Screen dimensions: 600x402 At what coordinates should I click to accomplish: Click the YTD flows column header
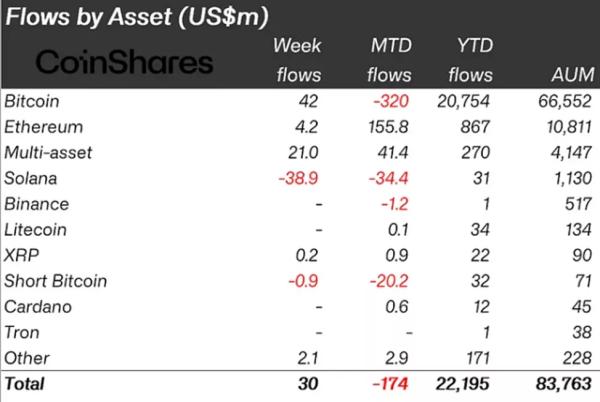471,60
